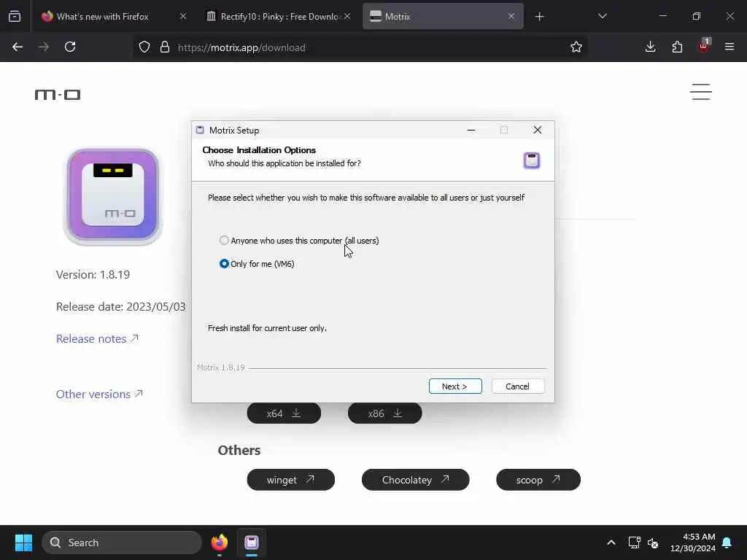Download the x86 Windows build
The width and height of the screenshot is (747, 560).
385,413
